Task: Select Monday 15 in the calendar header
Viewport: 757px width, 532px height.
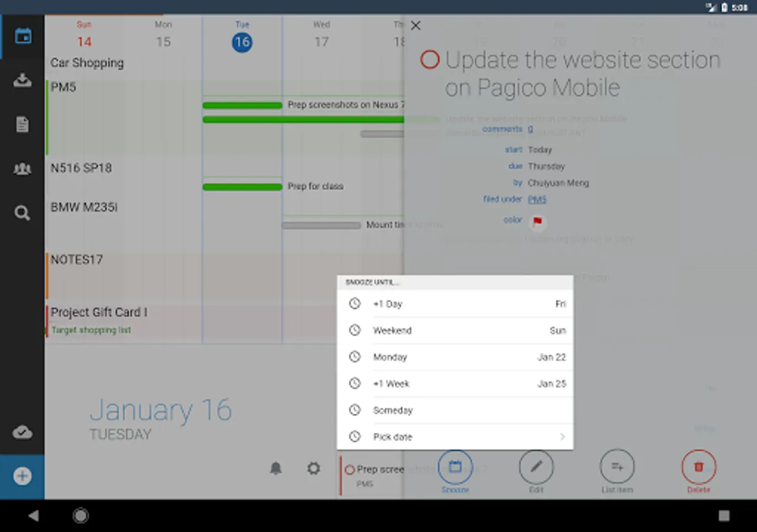Action: (x=163, y=35)
